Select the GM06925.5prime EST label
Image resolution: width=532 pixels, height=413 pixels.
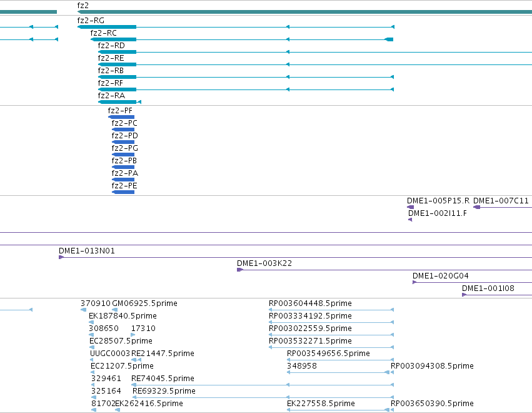pyautogui.click(x=145, y=303)
